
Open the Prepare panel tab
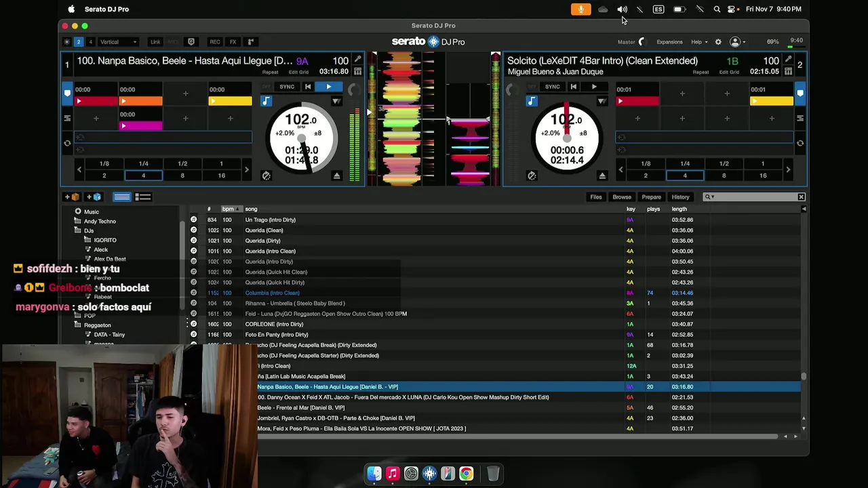[651, 197]
